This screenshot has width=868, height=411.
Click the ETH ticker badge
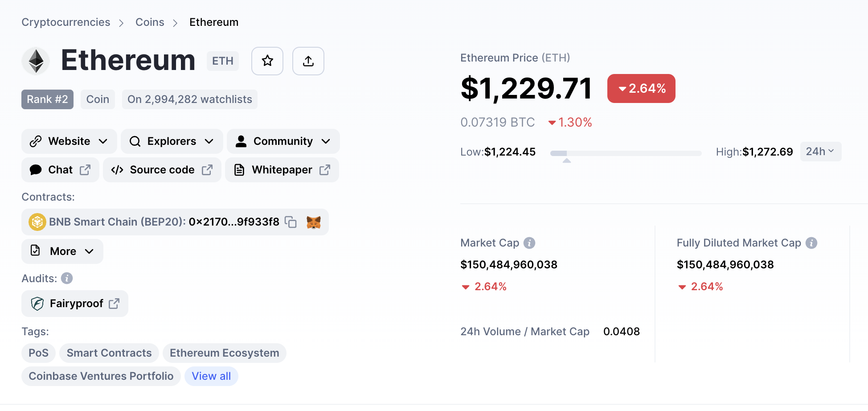click(223, 61)
